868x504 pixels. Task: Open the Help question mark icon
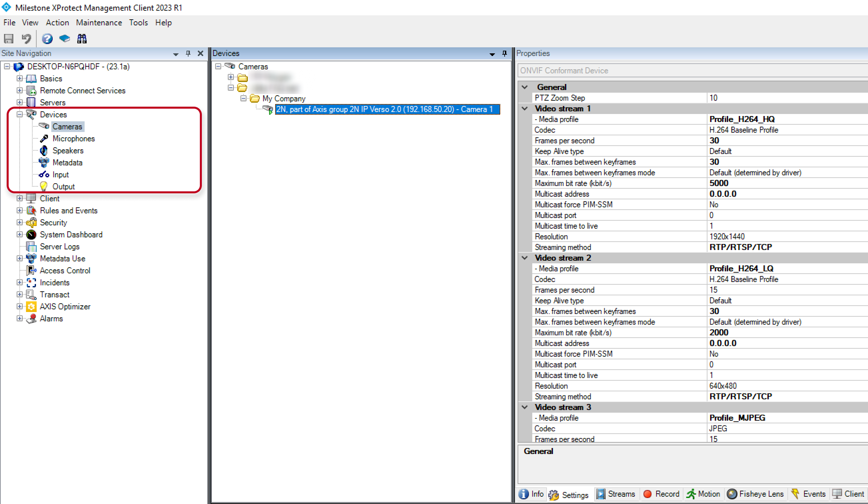pyautogui.click(x=47, y=39)
